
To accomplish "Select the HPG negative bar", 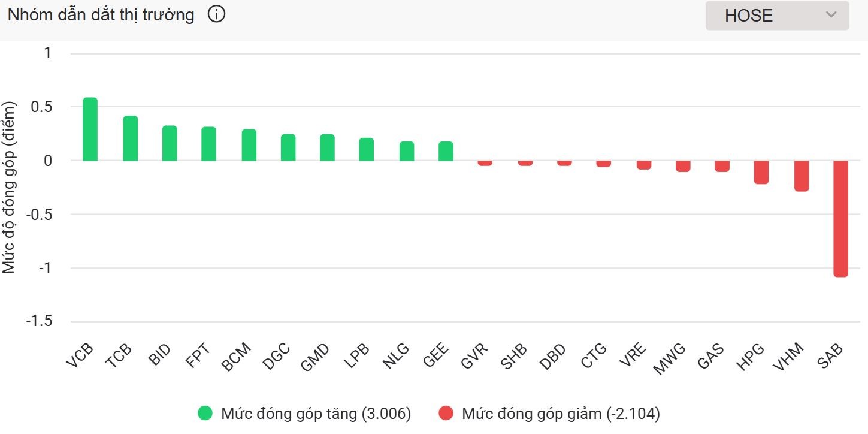I will coord(761,172).
